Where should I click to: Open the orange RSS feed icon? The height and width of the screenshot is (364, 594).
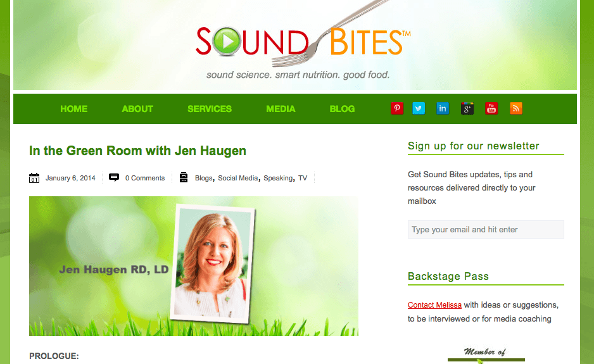(x=516, y=109)
